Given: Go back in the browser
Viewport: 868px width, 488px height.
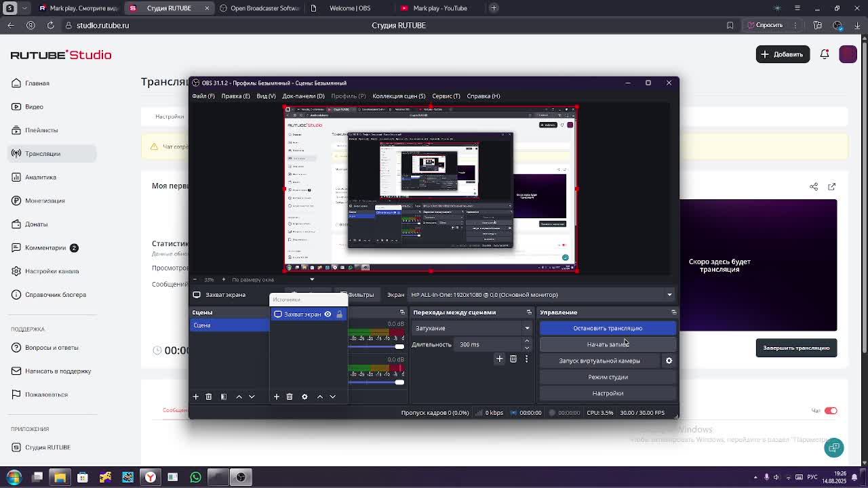Looking at the screenshot, I should pos(11,25).
